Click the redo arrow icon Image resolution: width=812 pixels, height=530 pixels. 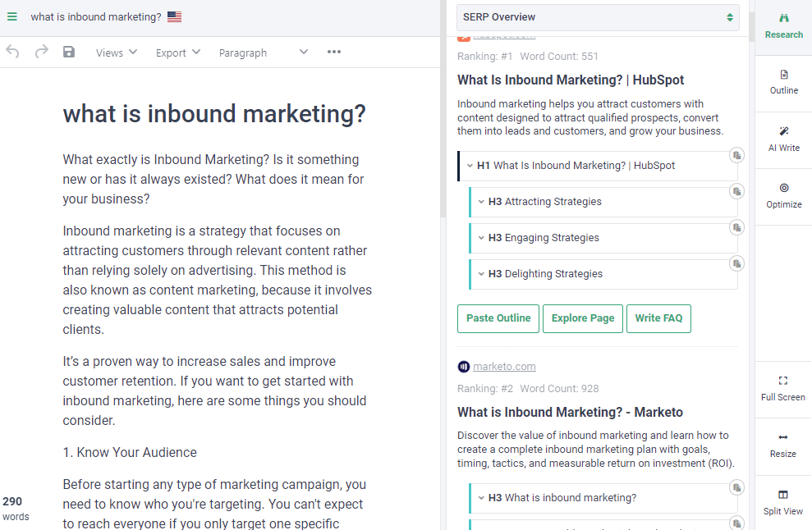pos(41,52)
